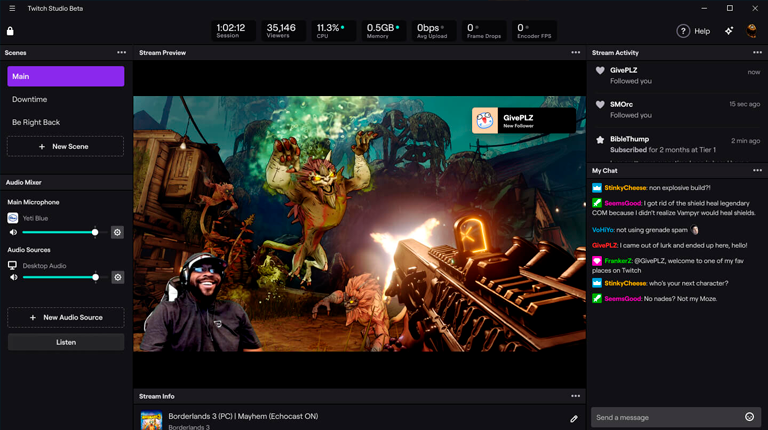
Task: Click the SMOrc follow heart icon
Action: [600, 104]
